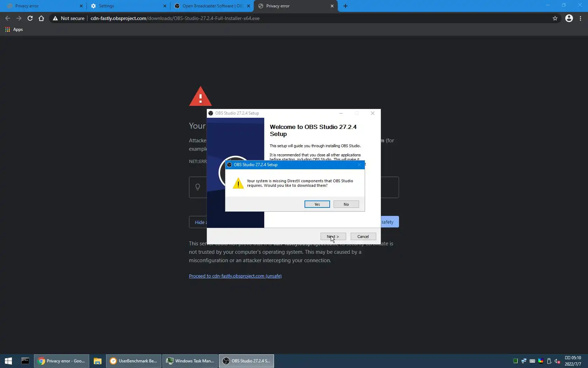
Task: Select Windows Task Manager taskbar button
Action: tap(190, 361)
